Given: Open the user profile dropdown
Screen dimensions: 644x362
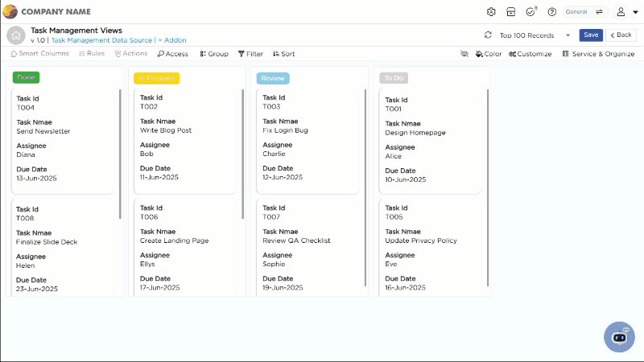Looking at the screenshot, I should point(625,12).
